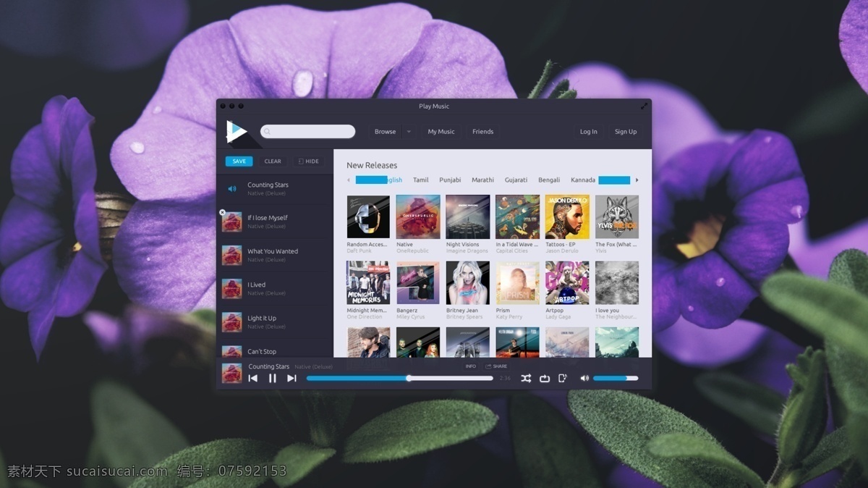Open the Random Access Memories album cover
This screenshot has height=488, width=868.
[368, 216]
